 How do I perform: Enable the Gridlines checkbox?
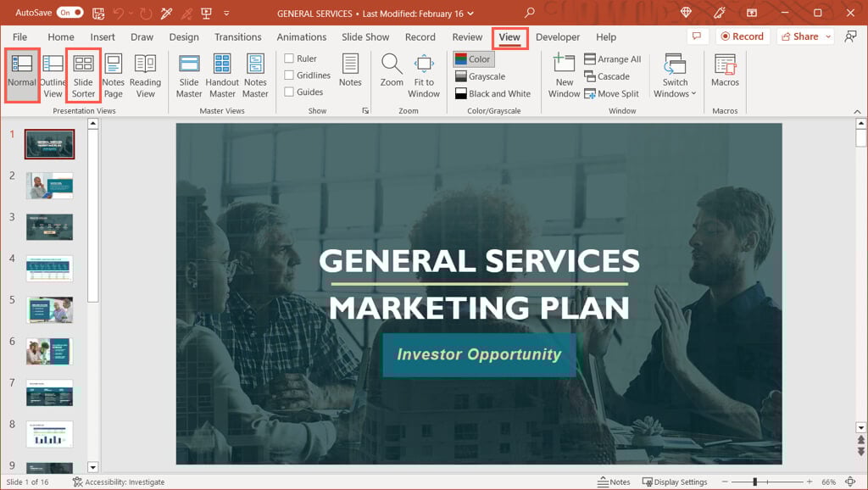click(x=289, y=75)
